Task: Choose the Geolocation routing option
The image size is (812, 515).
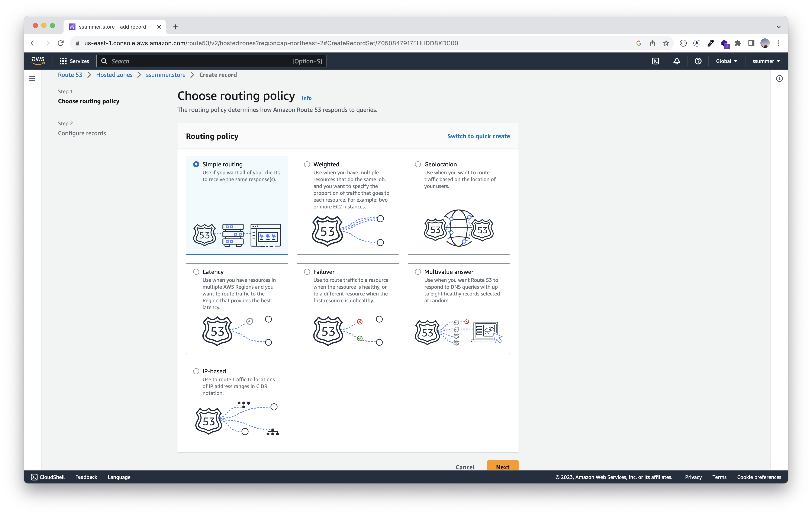Action: (x=418, y=164)
